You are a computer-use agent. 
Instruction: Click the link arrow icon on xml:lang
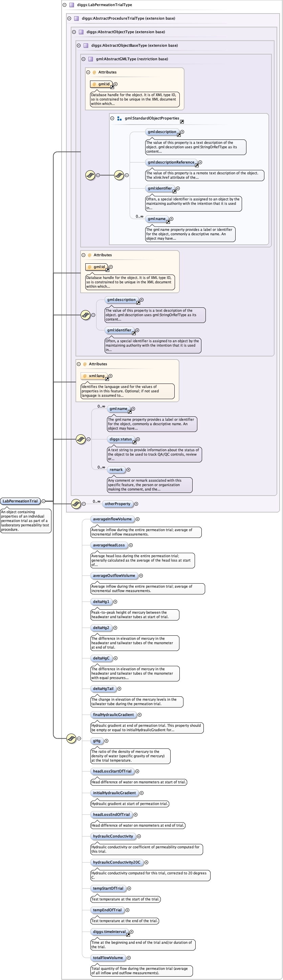pyautogui.click(x=107, y=378)
